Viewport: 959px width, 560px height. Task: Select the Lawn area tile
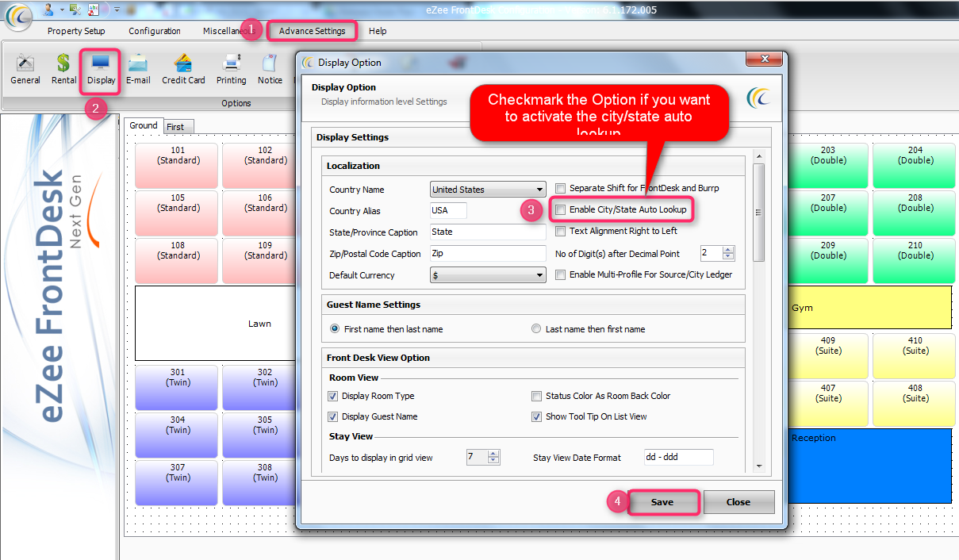pos(216,324)
